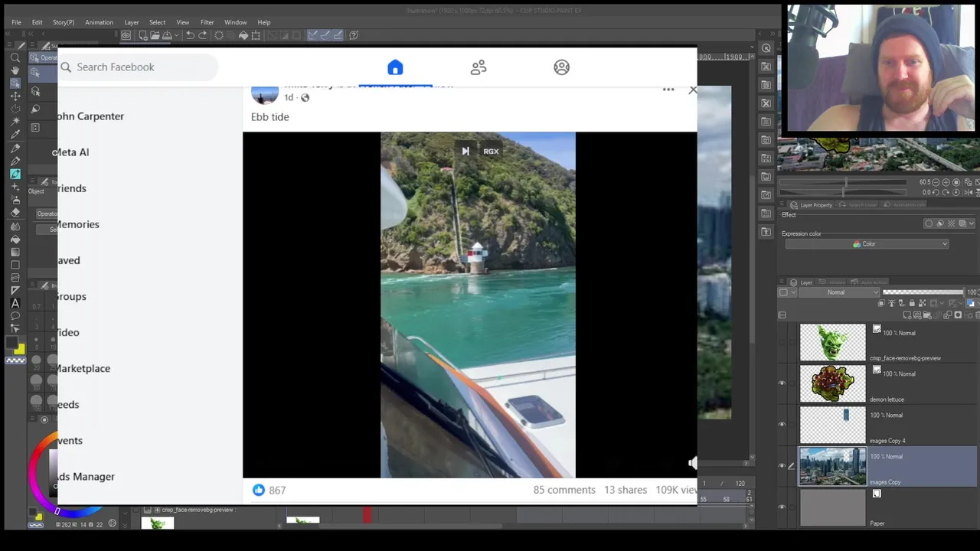980x551 pixels.
Task: Click the Facebook Home icon
Action: point(395,67)
